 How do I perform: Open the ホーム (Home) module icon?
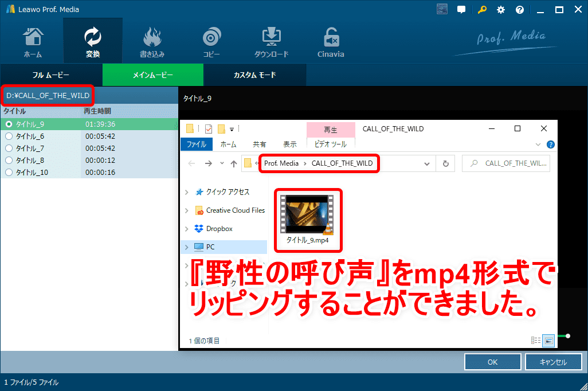point(33,42)
